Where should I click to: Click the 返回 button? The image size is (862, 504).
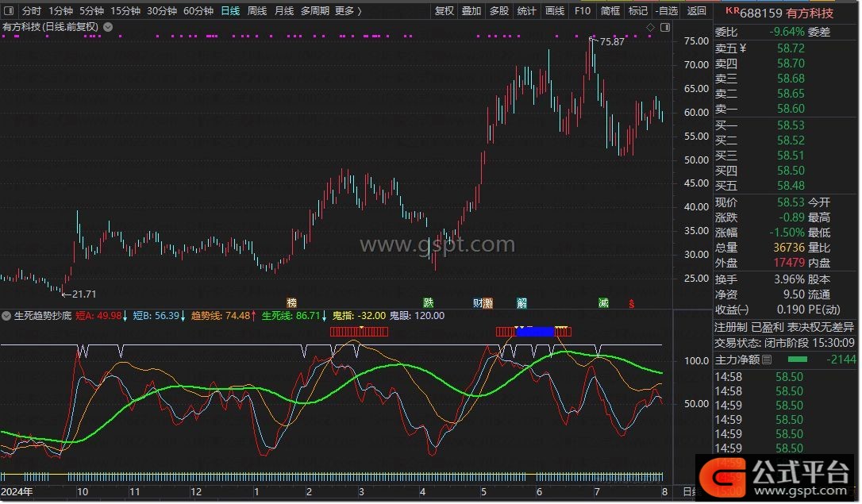pos(696,11)
